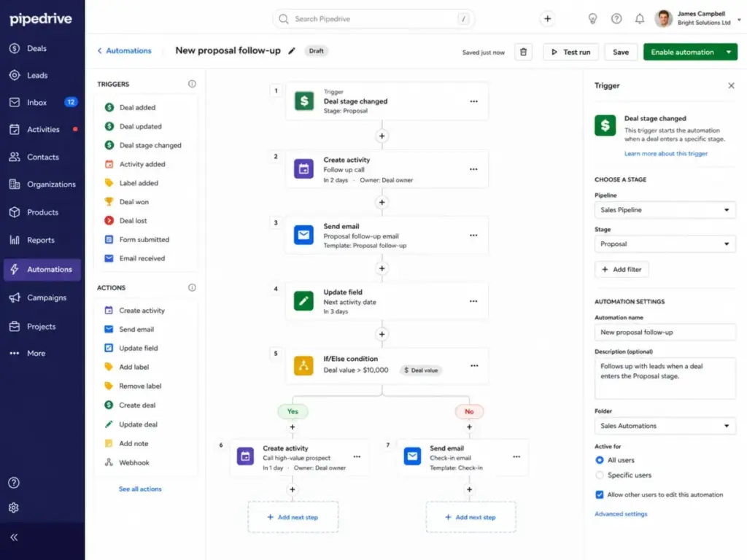This screenshot has height=560, width=747.
Task: Go back to Automations list
Action: (124, 50)
